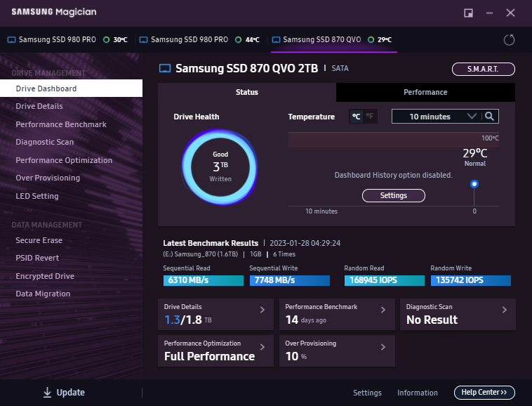Switch temperature unit to Fahrenheit
This screenshot has height=406, width=532.
click(370, 117)
